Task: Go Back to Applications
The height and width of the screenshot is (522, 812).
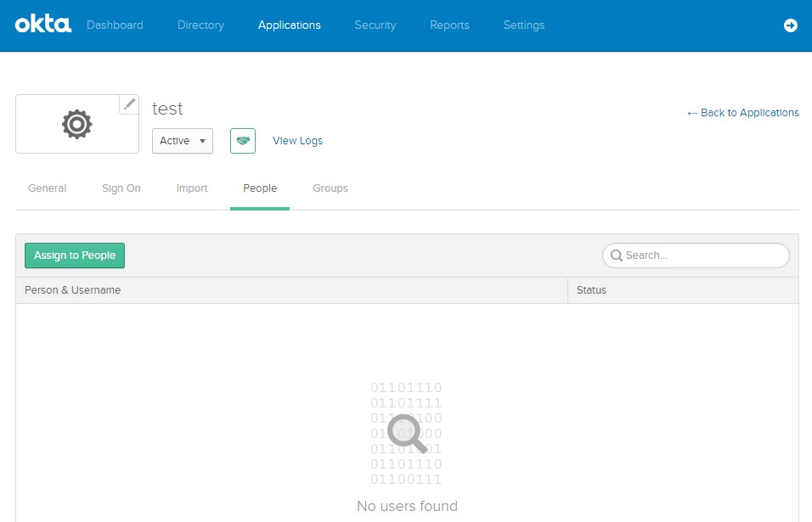Action: click(x=742, y=113)
